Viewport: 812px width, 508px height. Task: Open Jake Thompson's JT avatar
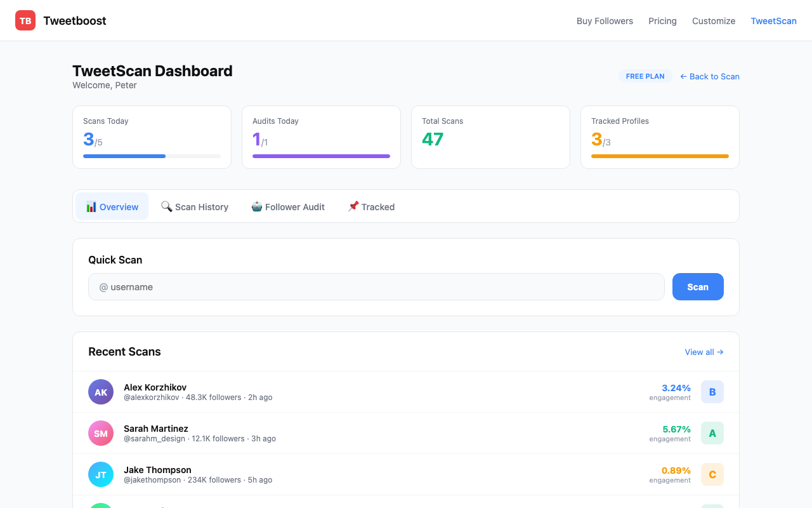101,474
